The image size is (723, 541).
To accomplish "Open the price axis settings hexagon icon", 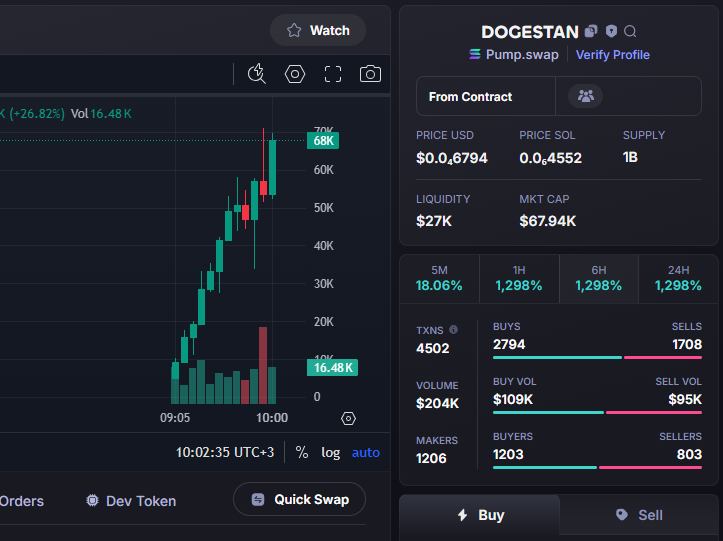I will click(x=348, y=418).
